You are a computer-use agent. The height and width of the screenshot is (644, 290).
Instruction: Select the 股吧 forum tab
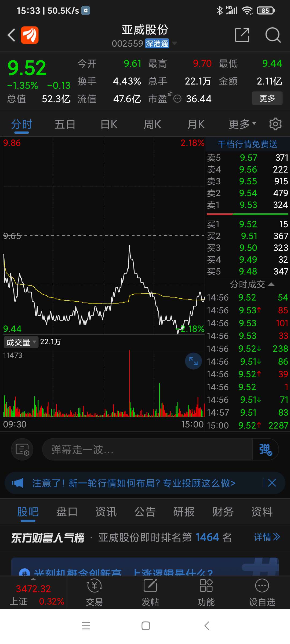tap(28, 512)
